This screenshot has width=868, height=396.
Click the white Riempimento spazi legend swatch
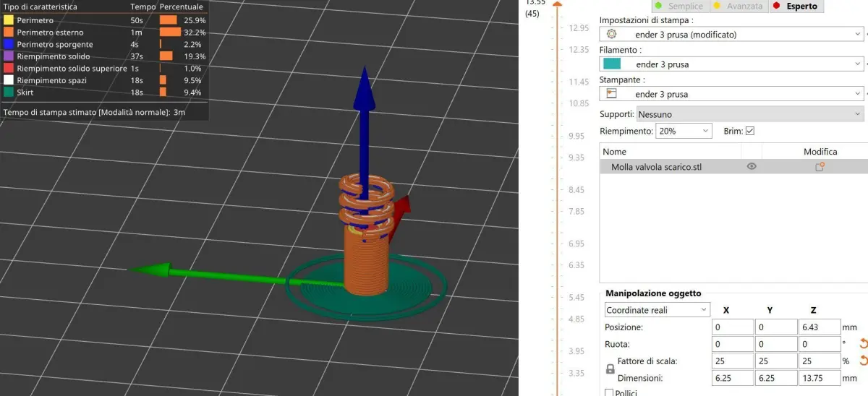click(8, 80)
